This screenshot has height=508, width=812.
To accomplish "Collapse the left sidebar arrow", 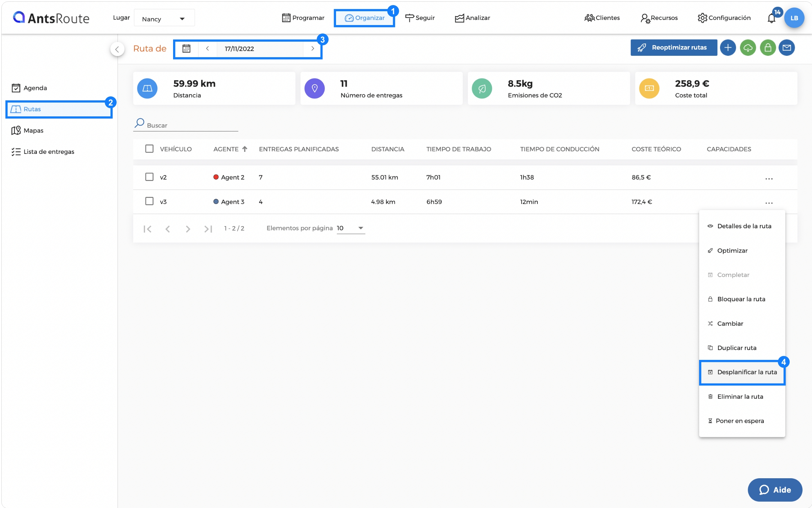I will (117, 49).
